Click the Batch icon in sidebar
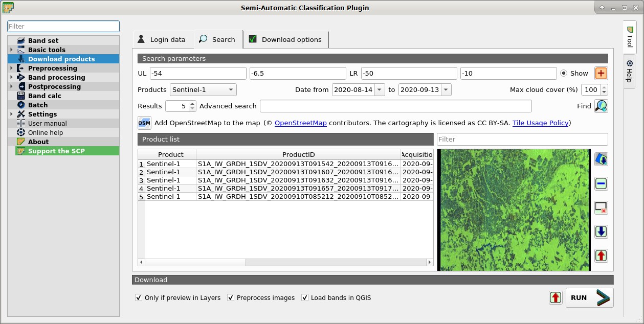Screen dimensions: 644x324 click(x=21, y=105)
